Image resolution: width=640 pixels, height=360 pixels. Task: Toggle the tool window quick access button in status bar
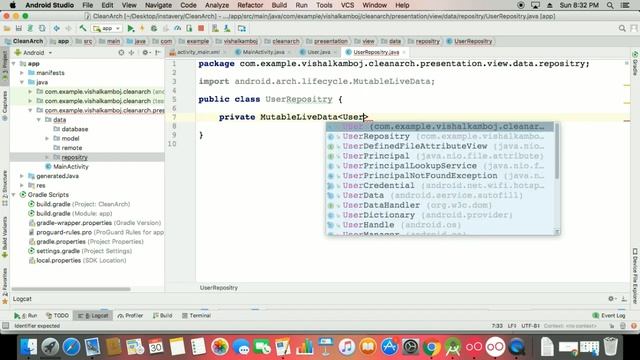5,326
